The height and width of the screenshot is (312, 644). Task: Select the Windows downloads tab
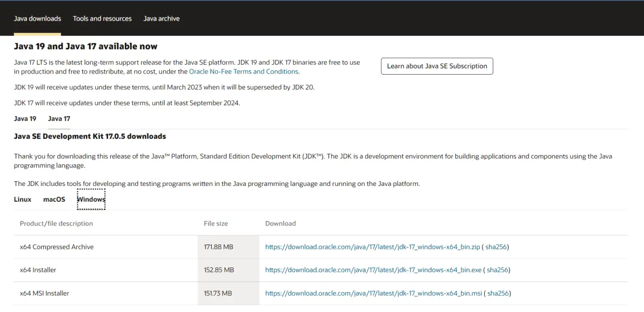(x=91, y=199)
